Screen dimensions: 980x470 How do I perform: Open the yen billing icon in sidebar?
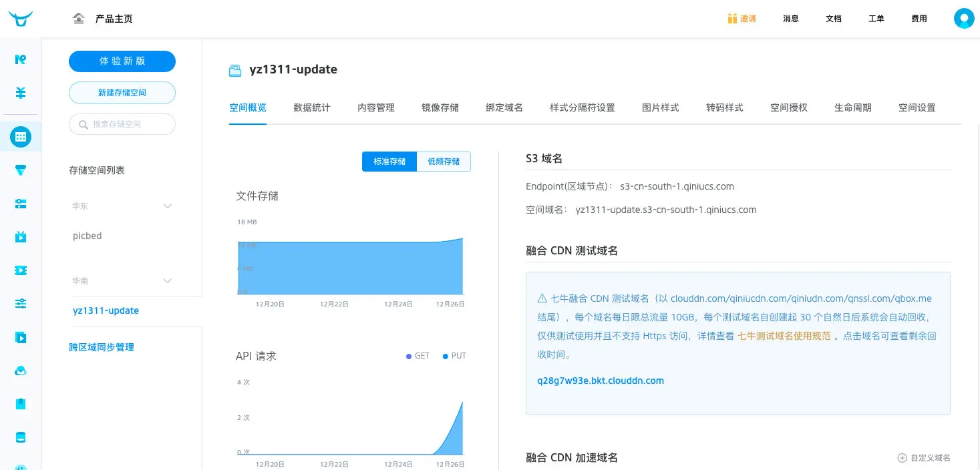coord(21,93)
